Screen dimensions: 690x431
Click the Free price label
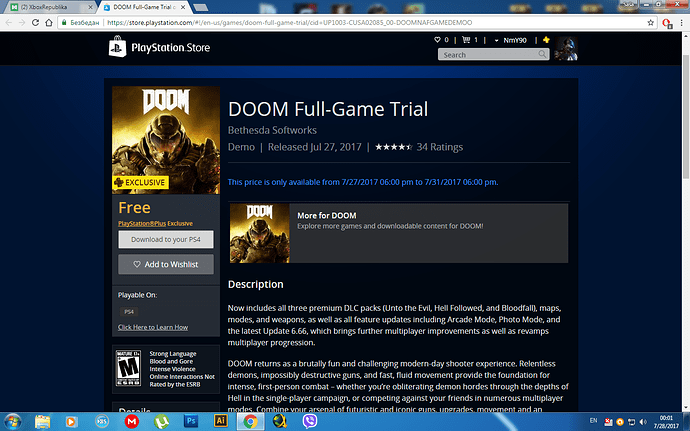[x=134, y=207]
